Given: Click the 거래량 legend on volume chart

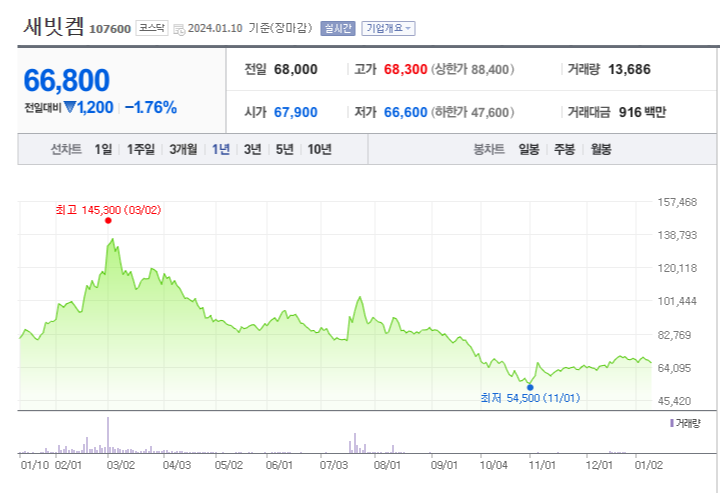Looking at the screenshot, I should point(685,423).
